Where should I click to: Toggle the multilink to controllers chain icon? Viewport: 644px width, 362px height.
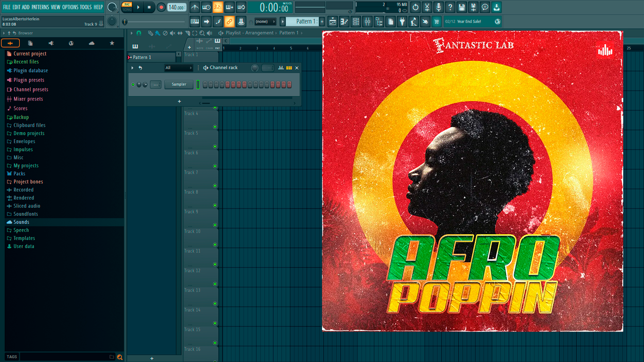(x=229, y=21)
